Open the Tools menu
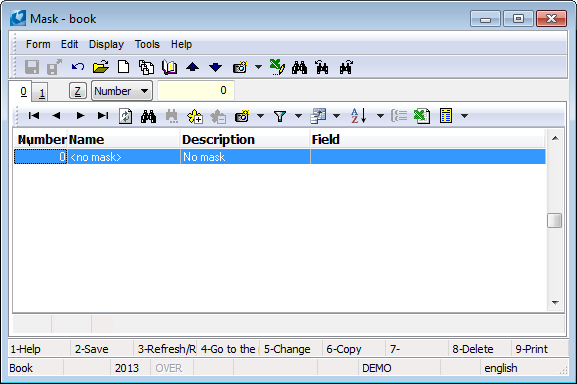This screenshot has width=577, height=384. (147, 44)
